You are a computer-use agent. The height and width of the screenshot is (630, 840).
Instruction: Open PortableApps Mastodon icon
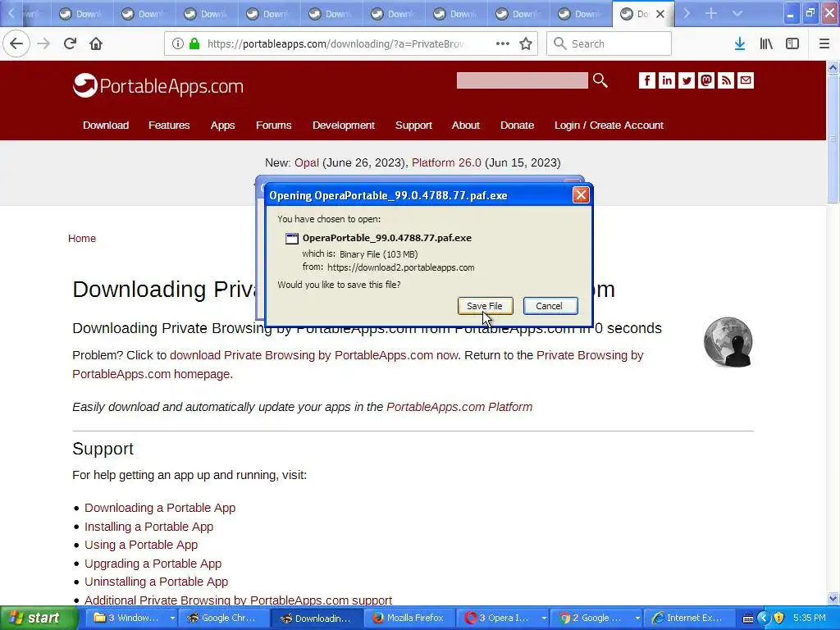click(x=706, y=80)
